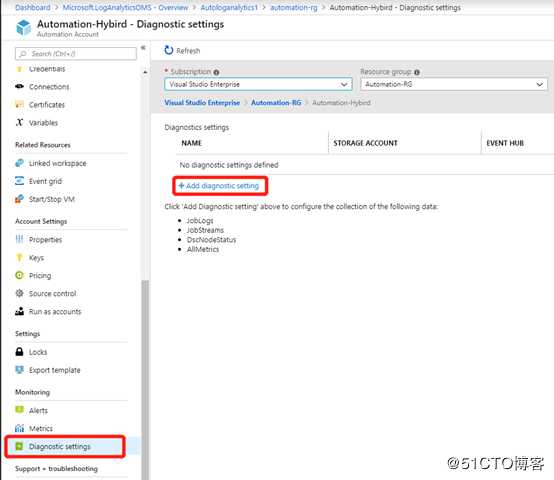This screenshot has width=554, height=480.
Task: Click the Event grid icon
Action: (19, 181)
